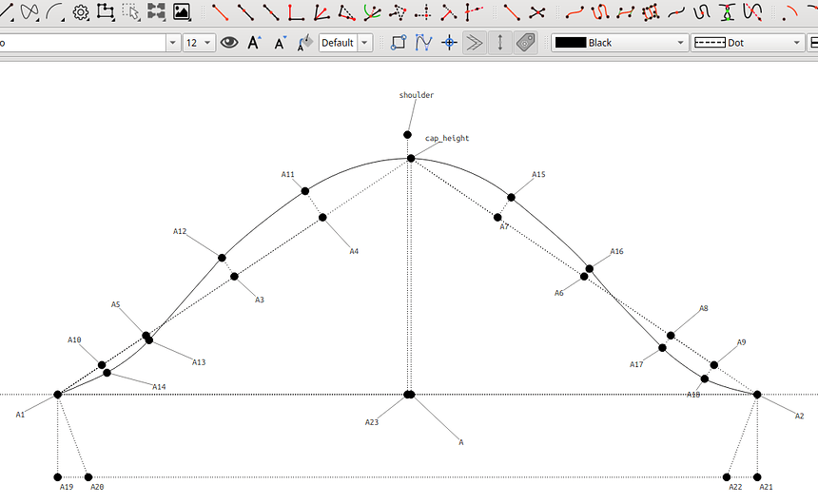Screen dimensions: 818x504
Task: Select the red arc tool icon
Action: [x=790, y=12]
